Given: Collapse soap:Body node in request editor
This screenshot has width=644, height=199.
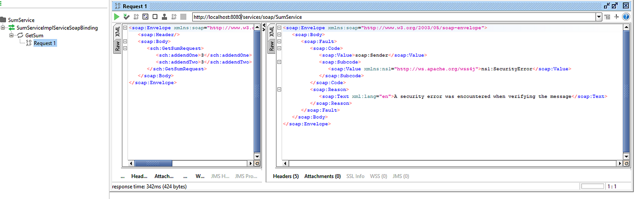Looking at the screenshot, I should pos(125,41).
